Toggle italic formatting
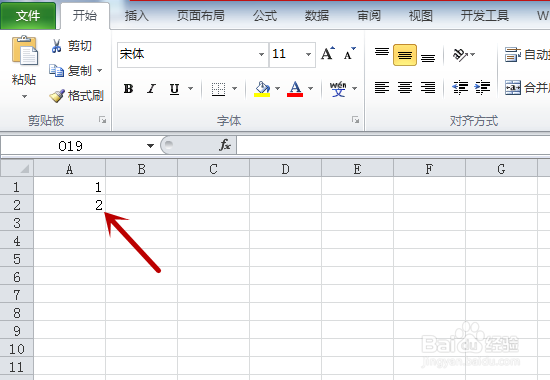550x380 pixels. [152, 88]
